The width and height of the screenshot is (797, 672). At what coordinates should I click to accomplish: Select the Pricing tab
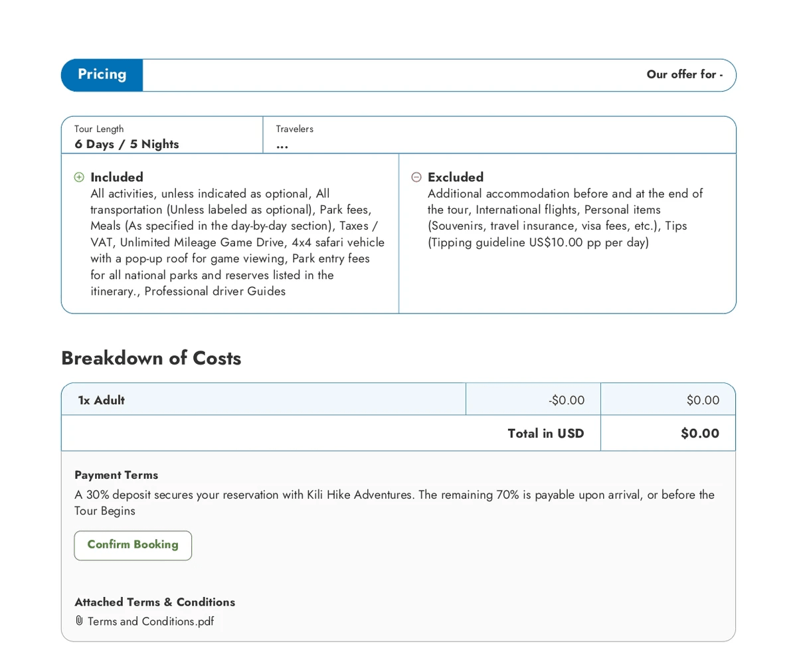click(x=102, y=75)
